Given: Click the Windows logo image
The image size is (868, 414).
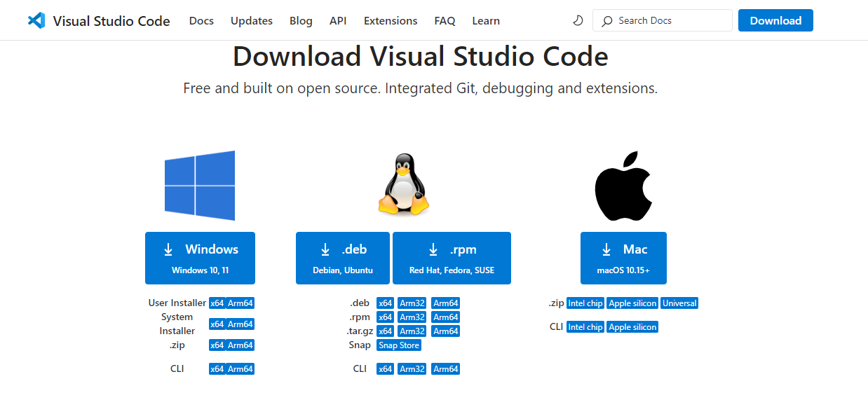Looking at the screenshot, I should coord(200,186).
